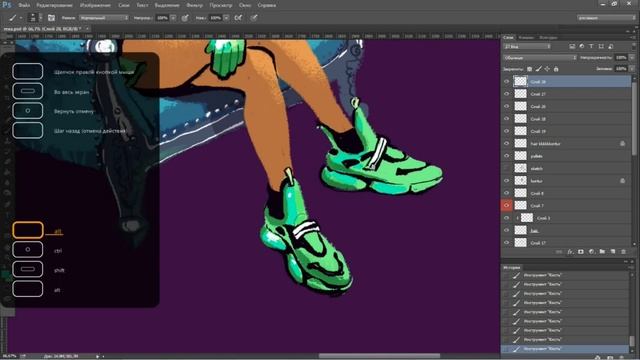The width and height of the screenshot is (640, 360).
Task: Toggle the red-highlighted eye of Слой 7
Action: [x=507, y=205]
